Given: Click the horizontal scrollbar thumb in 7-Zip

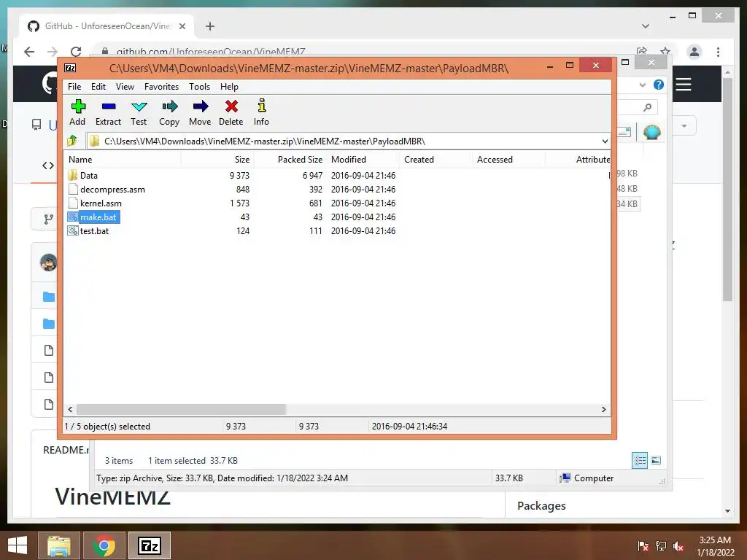Looking at the screenshot, I should pyautogui.click(x=181, y=410).
